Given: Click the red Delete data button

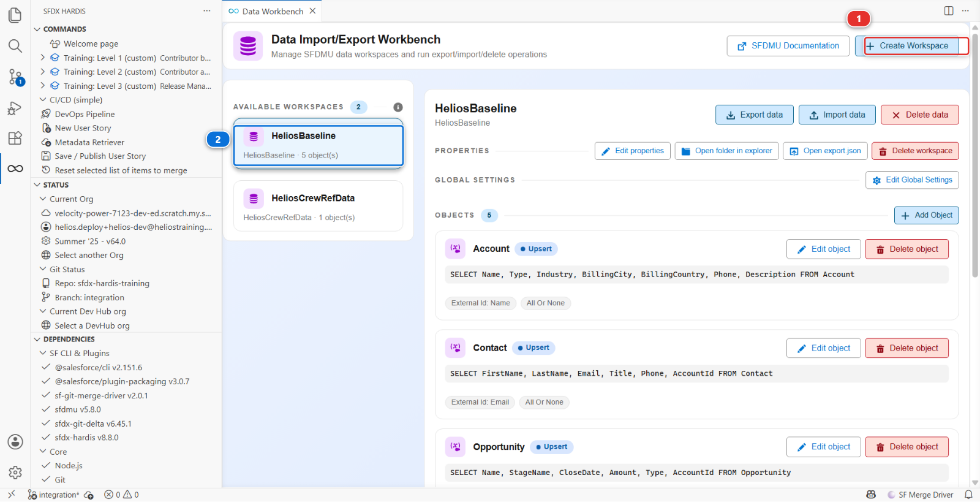Looking at the screenshot, I should pos(920,115).
